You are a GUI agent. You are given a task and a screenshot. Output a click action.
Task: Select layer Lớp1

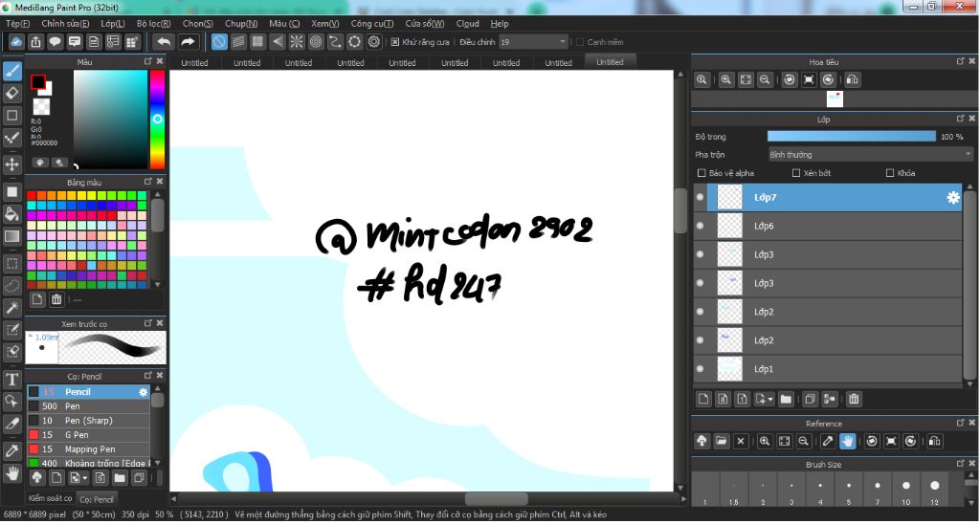point(828,369)
